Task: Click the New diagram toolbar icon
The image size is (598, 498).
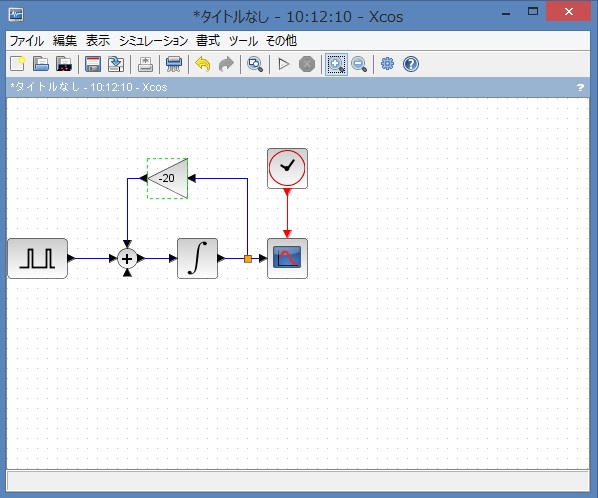Action: point(17,64)
